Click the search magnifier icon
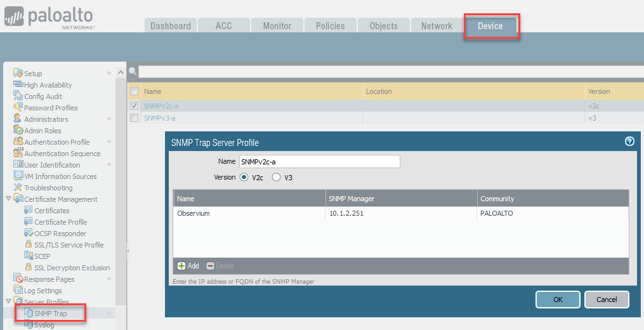644x330 pixels. click(133, 72)
